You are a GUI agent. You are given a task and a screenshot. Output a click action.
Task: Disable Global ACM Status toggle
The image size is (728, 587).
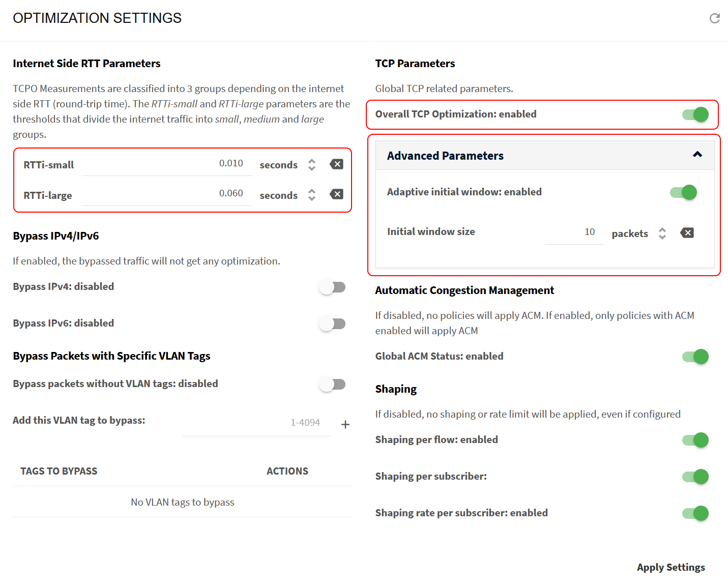(x=695, y=357)
